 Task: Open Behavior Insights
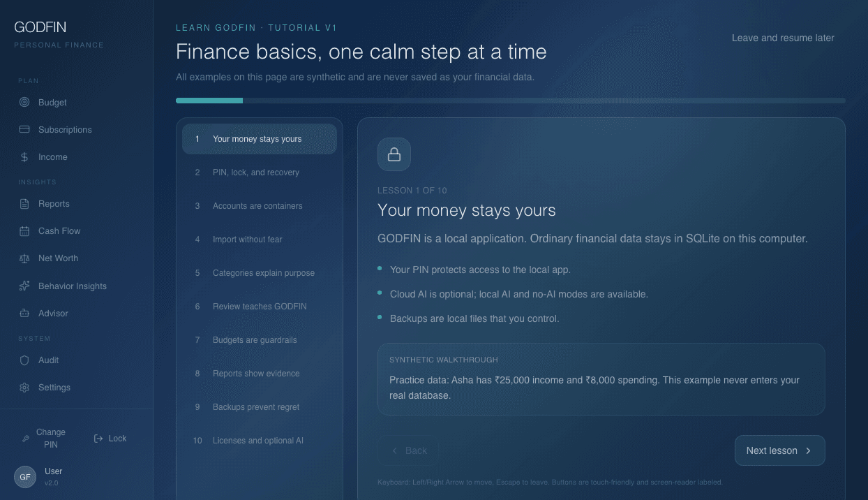[77, 286]
